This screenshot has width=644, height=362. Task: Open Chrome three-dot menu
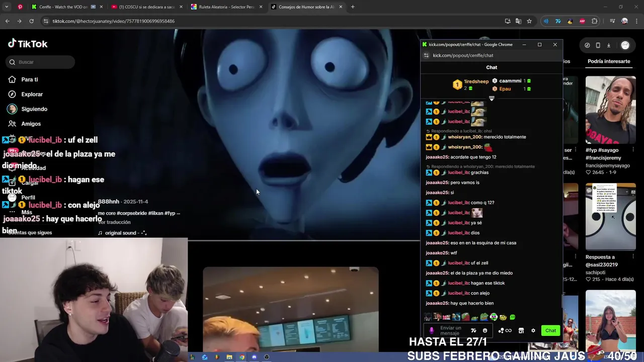pyautogui.click(x=636, y=21)
